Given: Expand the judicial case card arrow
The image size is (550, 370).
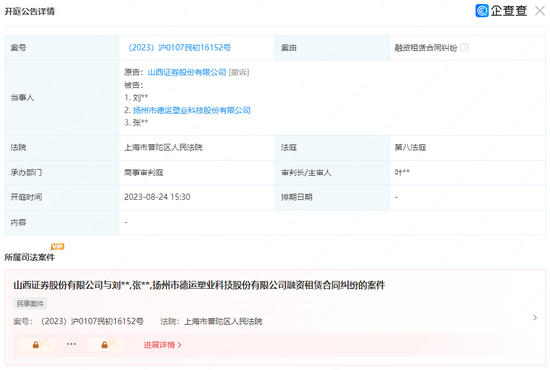Looking at the screenshot, I should [535, 317].
